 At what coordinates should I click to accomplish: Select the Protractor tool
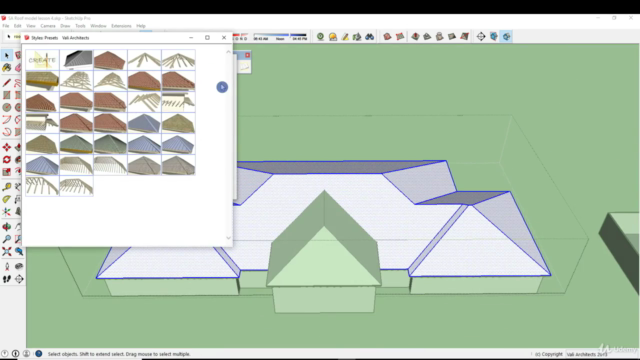tap(7, 199)
